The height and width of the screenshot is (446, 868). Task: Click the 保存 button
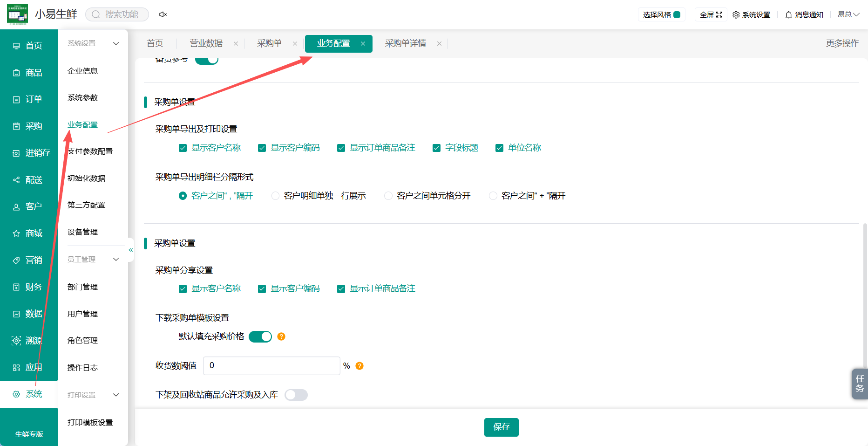[502, 427]
